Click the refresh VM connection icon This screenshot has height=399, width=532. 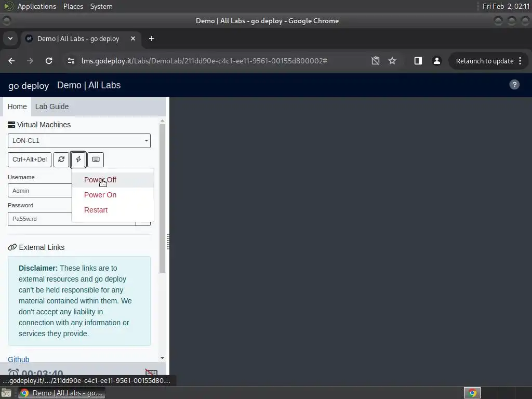(x=61, y=159)
